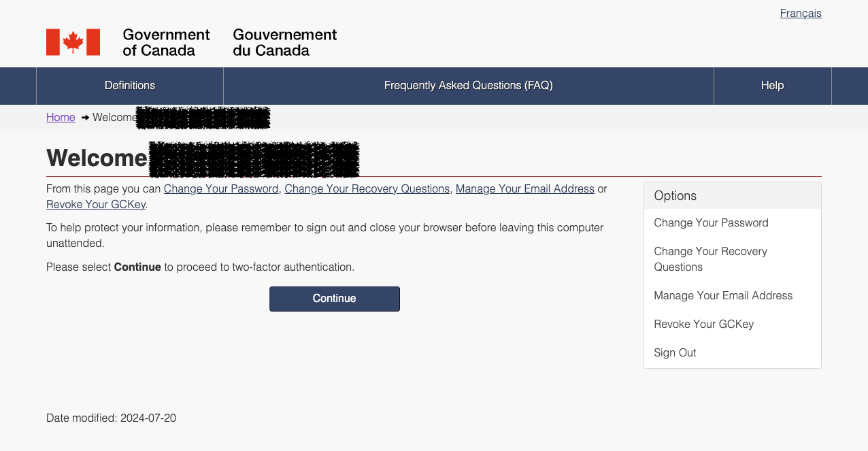The width and height of the screenshot is (868, 451).
Task: Click the Options panel header
Action: click(x=732, y=196)
